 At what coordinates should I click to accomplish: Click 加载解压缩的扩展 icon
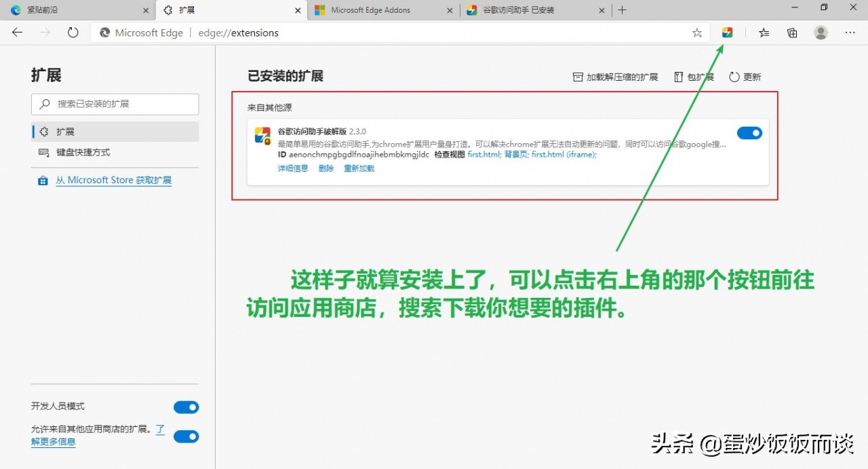[578, 77]
